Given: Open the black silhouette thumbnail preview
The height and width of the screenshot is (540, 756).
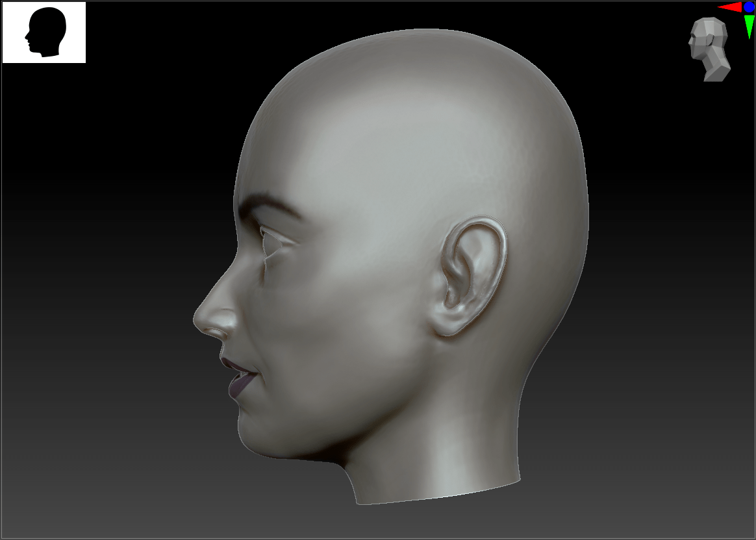Looking at the screenshot, I should point(44,32).
